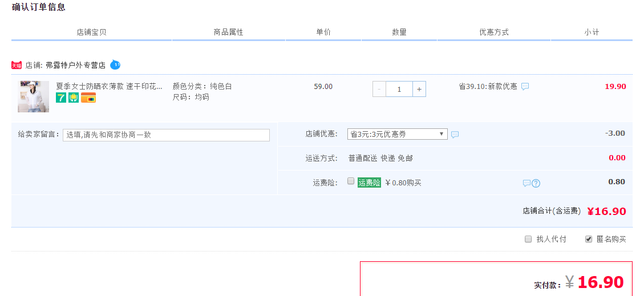Open the 弗露特户外专营店 store link
This screenshot has width=644, height=296.
[75, 65]
